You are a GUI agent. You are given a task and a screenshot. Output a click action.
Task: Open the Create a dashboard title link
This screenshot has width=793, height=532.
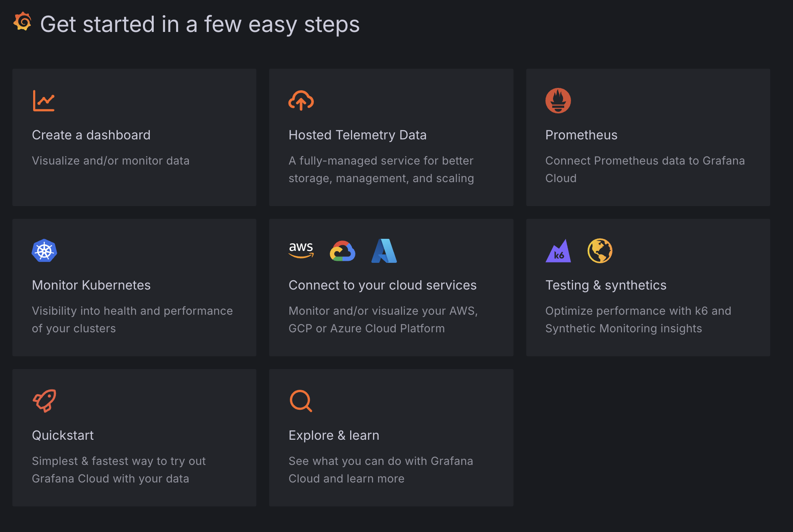point(91,135)
